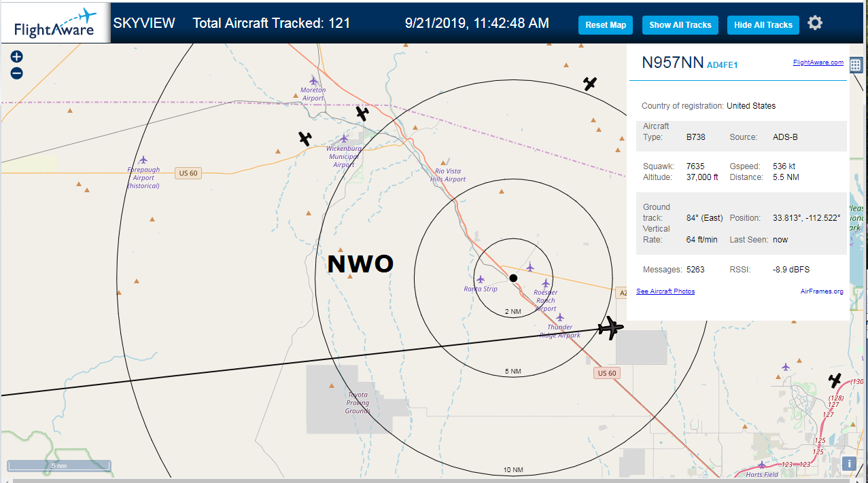This screenshot has width=868, height=483.
Task: Click the date and time readout
Action: 476,23
